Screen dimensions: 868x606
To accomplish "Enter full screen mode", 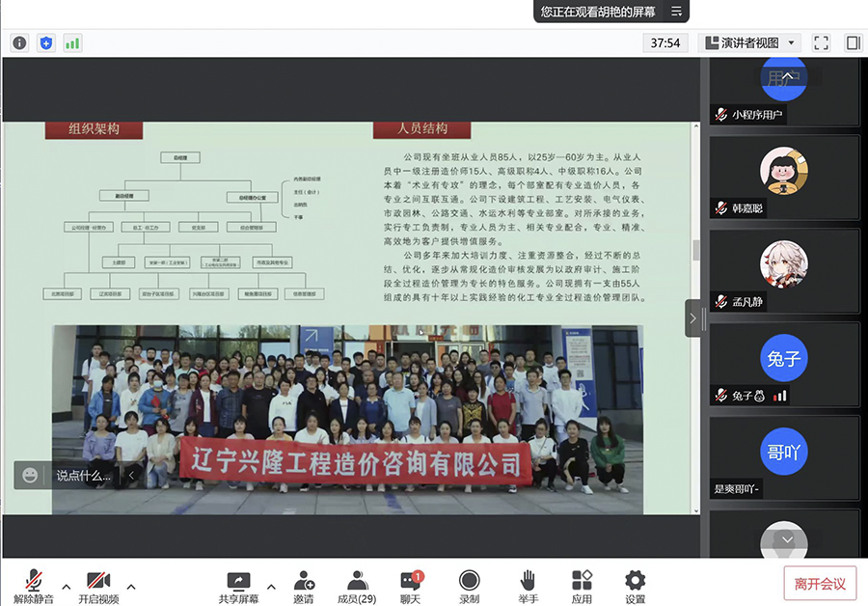I will pyautogui.click(x=821, y=42).
